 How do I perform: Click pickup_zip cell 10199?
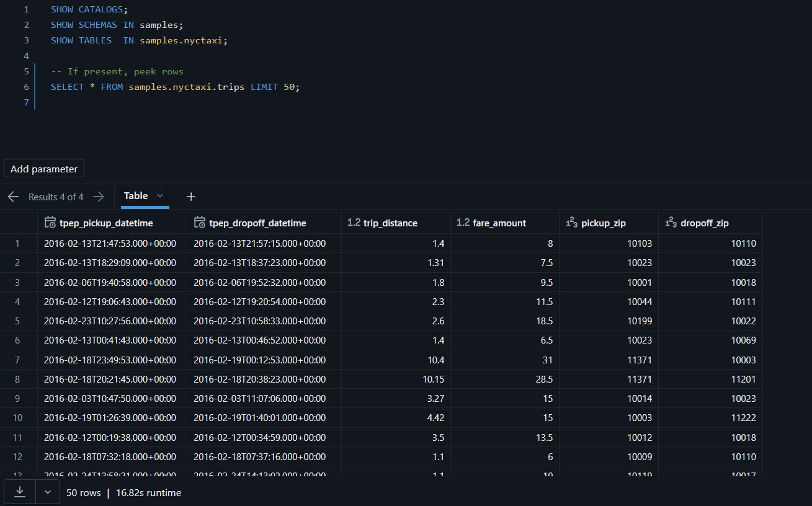pyautogui.click(x=609, y=321)
